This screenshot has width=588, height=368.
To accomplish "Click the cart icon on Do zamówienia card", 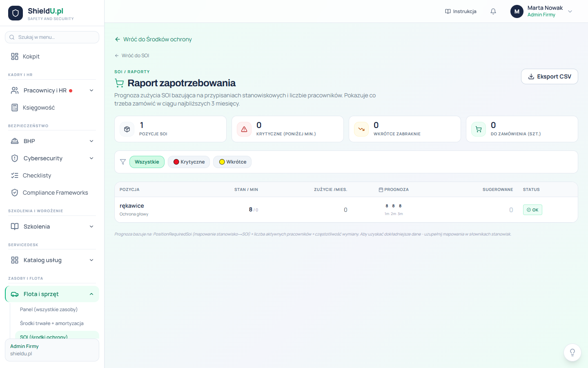I will pos(479,129).
